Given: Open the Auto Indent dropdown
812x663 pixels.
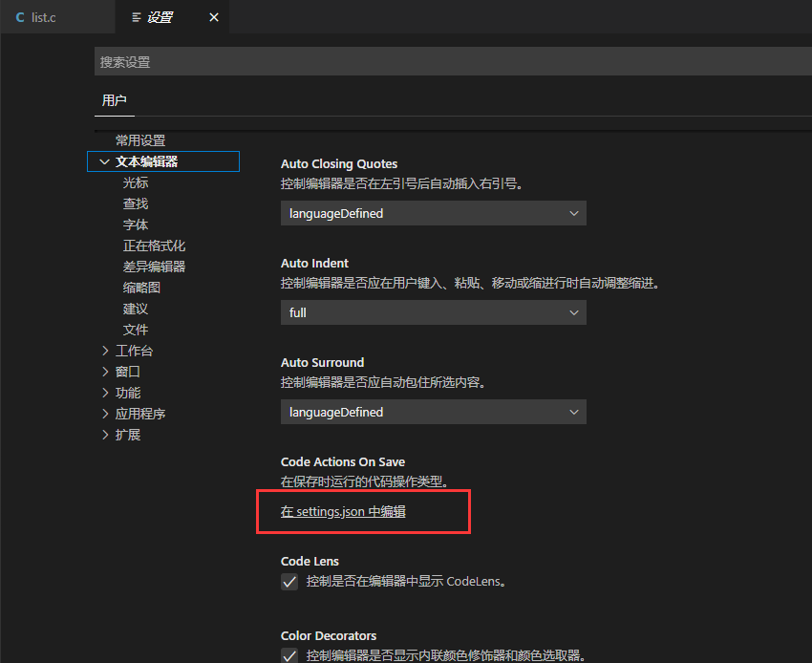Looking at the screenshot, I should point(433,312).
